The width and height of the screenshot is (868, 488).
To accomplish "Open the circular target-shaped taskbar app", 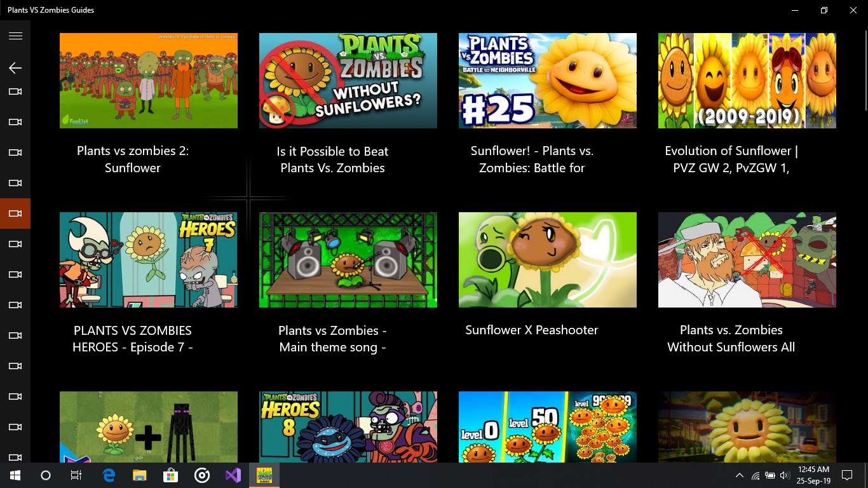I will 202,475.
